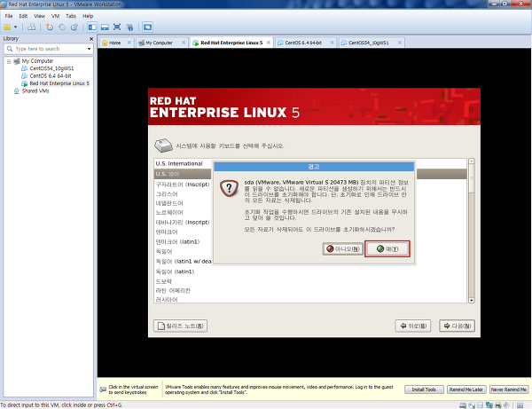
Task: Click the CD/DVD drive status bar icon
Action: 472,405
